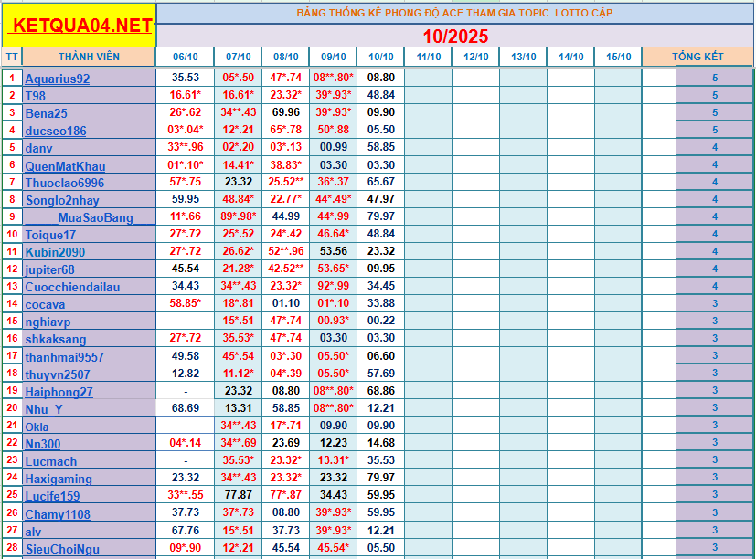This screenshot has height=559, width=756.
Task: Click the SieuChoiNgu member name
Action: click(62, 549)
